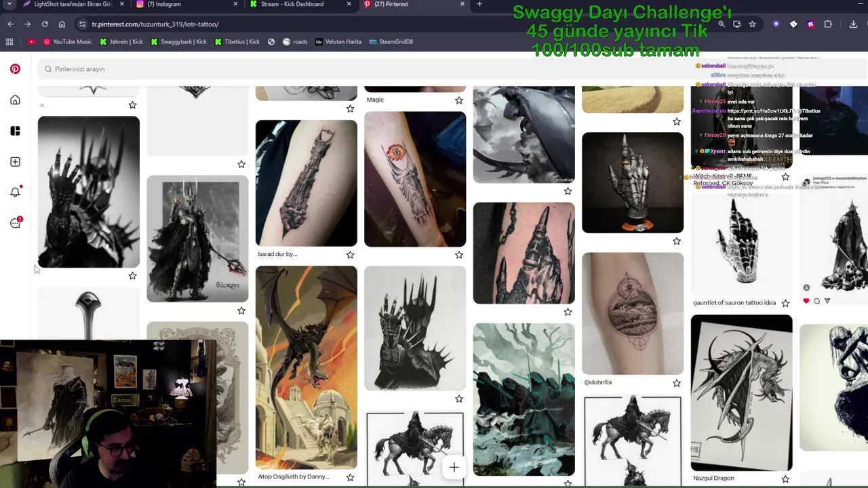
Task: Open the Atop Osgiliath dragon artwork pin
Action: tap(306, 367)
